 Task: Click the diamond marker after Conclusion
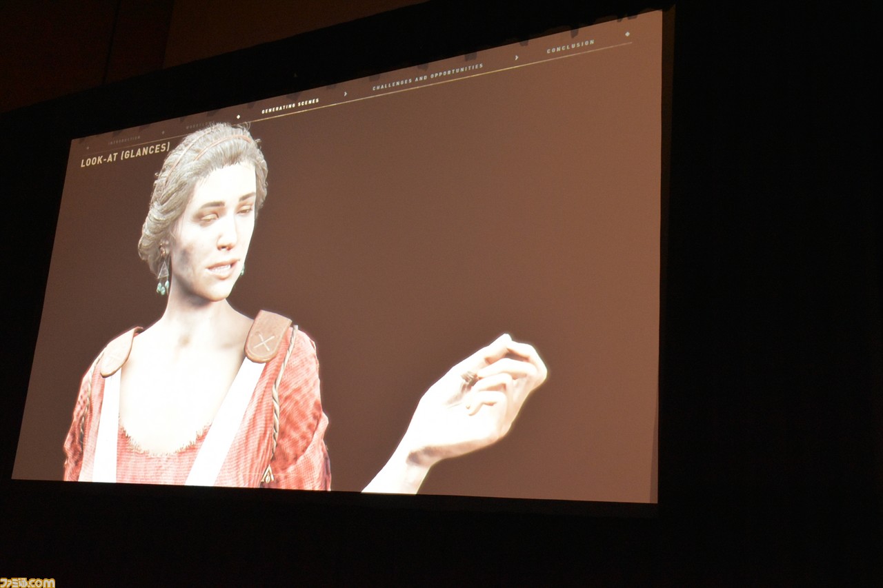tap(627, 34)
